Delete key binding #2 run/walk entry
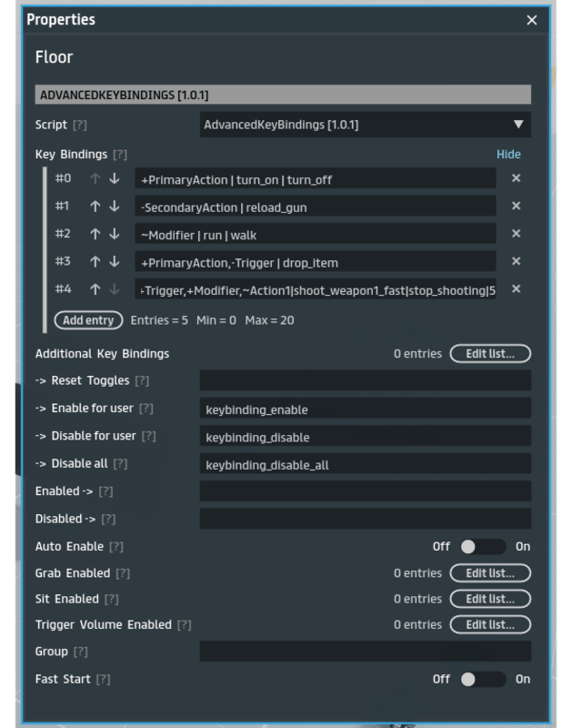The height and width of the screenshot is (728, 572). [x=516, y=234]
